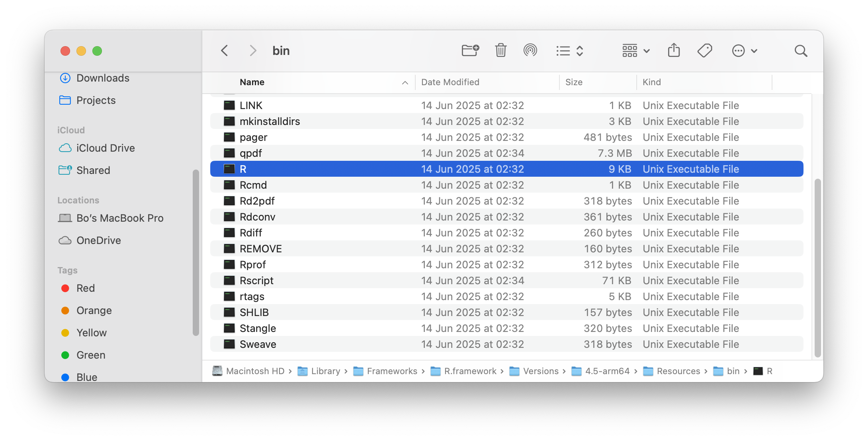This screenshot has width=868, height=441.
Task: Click the Trash delete icon
Action: (x=500, y=51)
